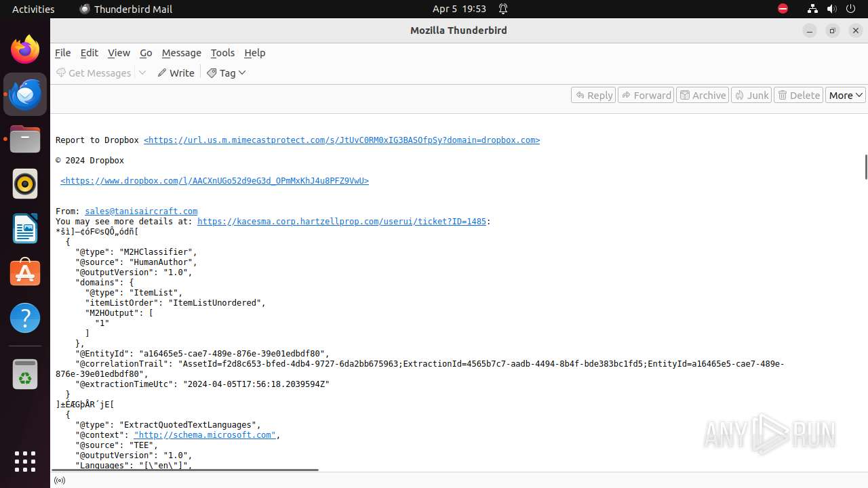
Task: Open Firefox from the dock
Action: pos(25,49)
